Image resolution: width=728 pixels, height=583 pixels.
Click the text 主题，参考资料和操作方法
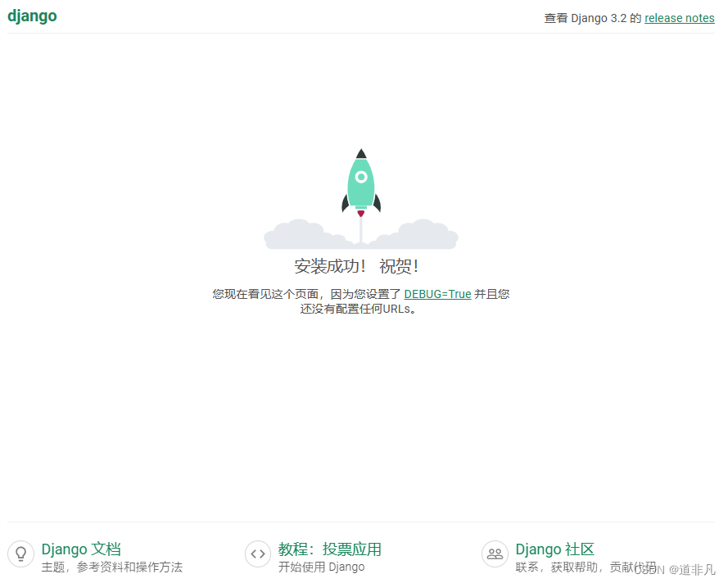click(112, 567)
